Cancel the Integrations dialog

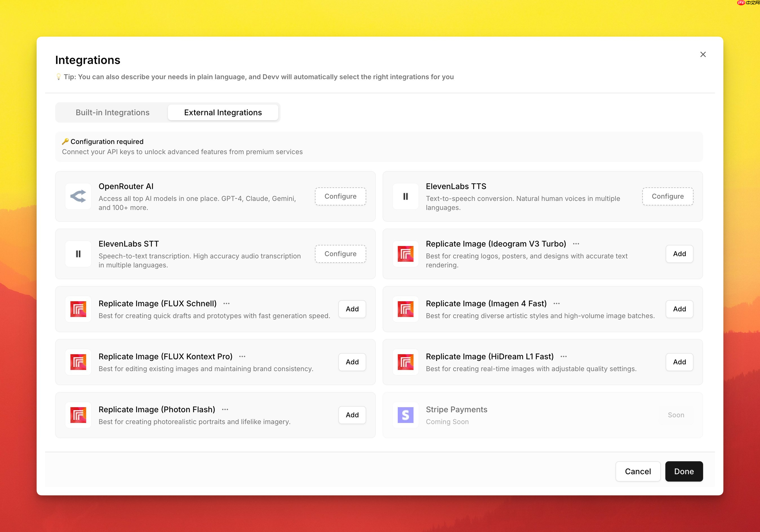coord(637,471)
